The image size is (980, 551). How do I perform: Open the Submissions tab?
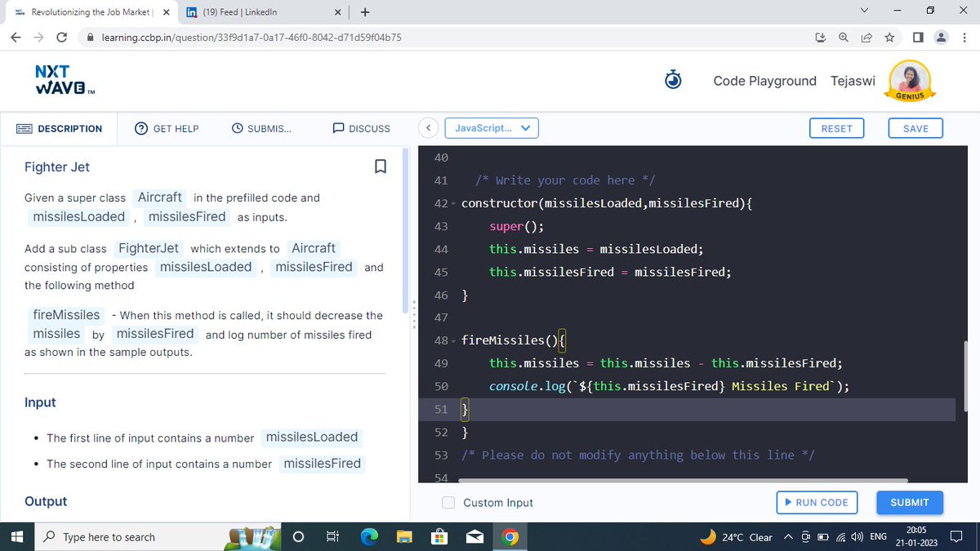tap(261, 128)
